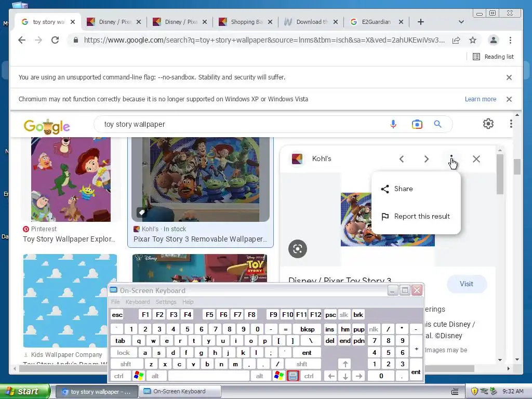
Task: Toggle the lock key on the keyboard
Action: click(x=124, y=353)
